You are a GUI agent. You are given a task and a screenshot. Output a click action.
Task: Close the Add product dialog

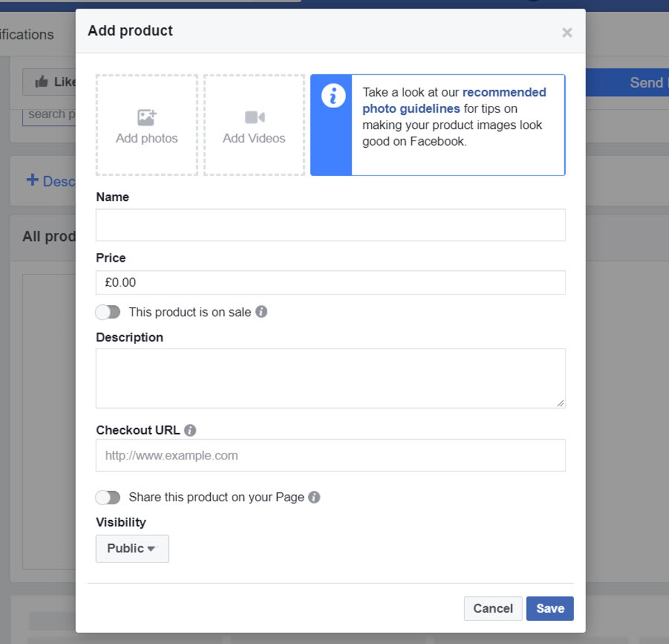[567, 32]
